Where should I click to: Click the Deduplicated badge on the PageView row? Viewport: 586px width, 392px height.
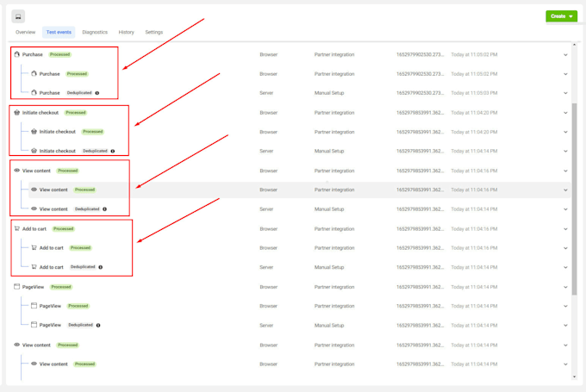80,325
